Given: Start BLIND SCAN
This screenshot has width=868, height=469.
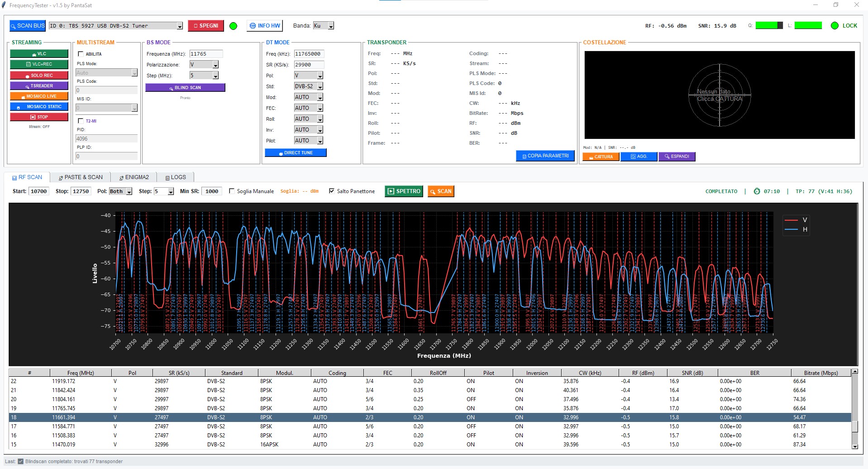Looking at the screenshot, I should [185, 88].
